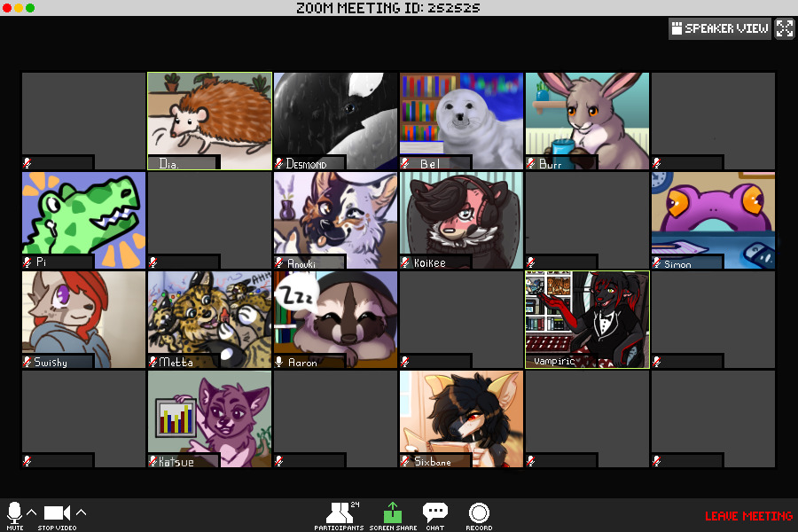
Task: Click the green Screen Share icon
Action: point(392,513)
